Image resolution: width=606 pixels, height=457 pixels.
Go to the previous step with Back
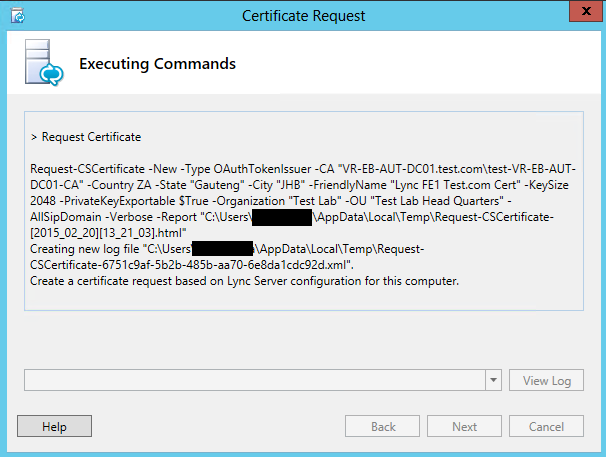(x=383, y=426)
